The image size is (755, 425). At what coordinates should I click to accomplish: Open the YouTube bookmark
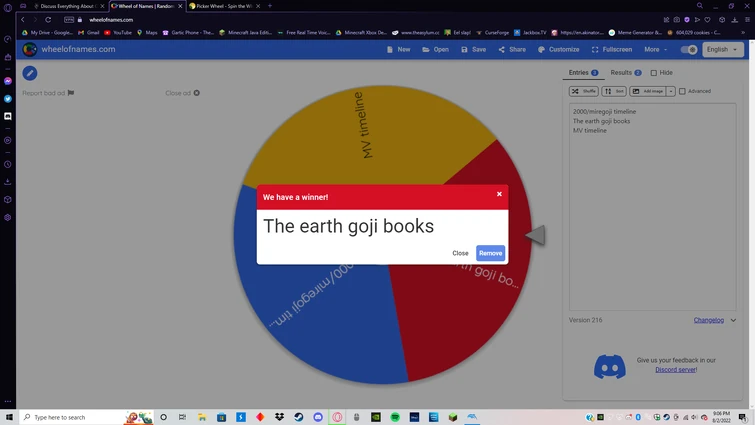(x=118, y=33)
